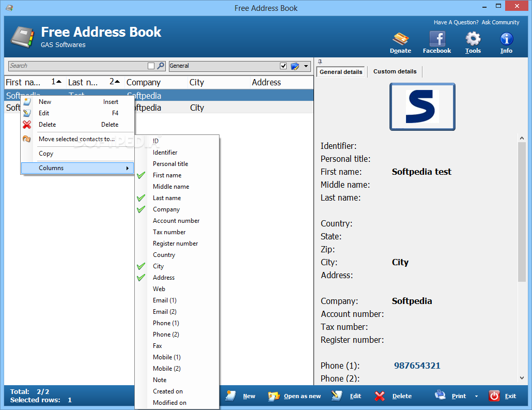Choose Move selected contacts to...

(x=77, y=139)
